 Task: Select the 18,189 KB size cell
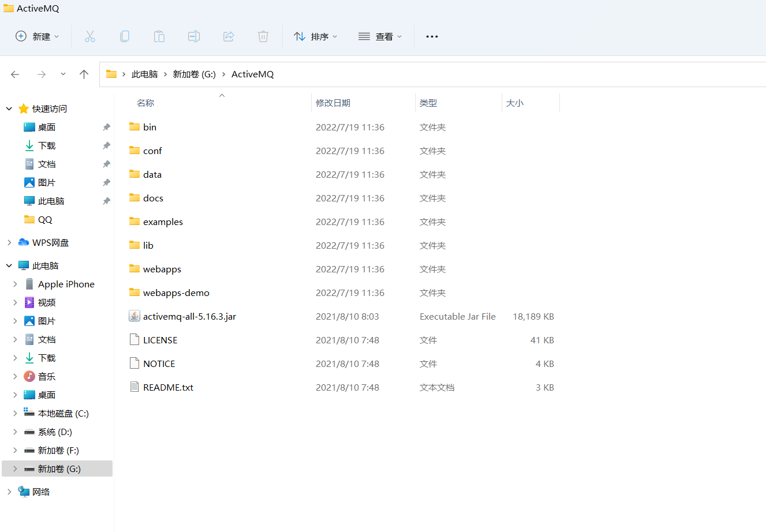click(x=533, y=316)
